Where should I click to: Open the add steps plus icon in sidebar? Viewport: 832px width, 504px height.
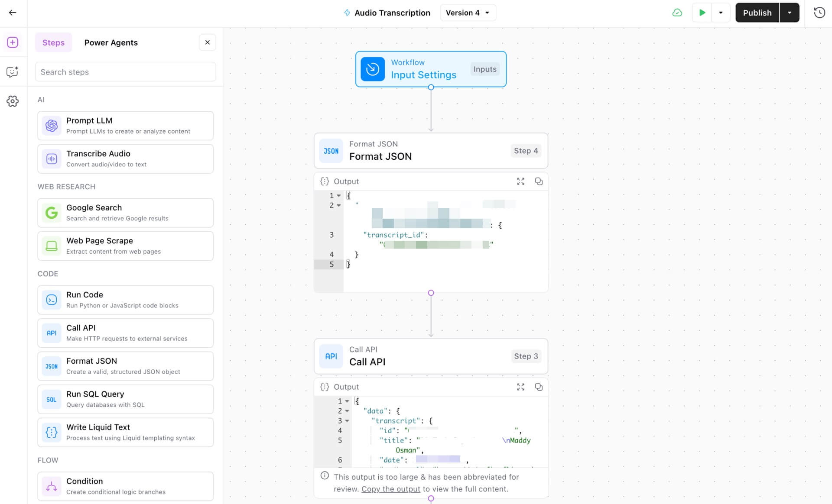[x=13, y=42]
